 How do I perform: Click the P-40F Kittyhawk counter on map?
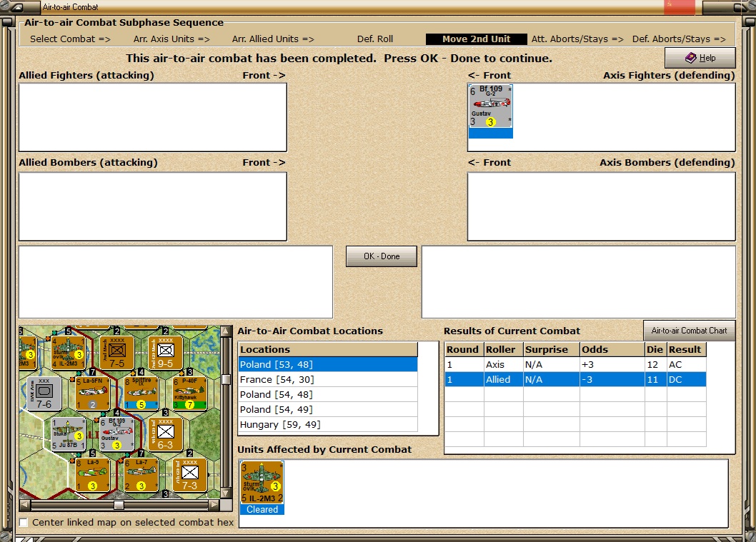coord(189,393)
